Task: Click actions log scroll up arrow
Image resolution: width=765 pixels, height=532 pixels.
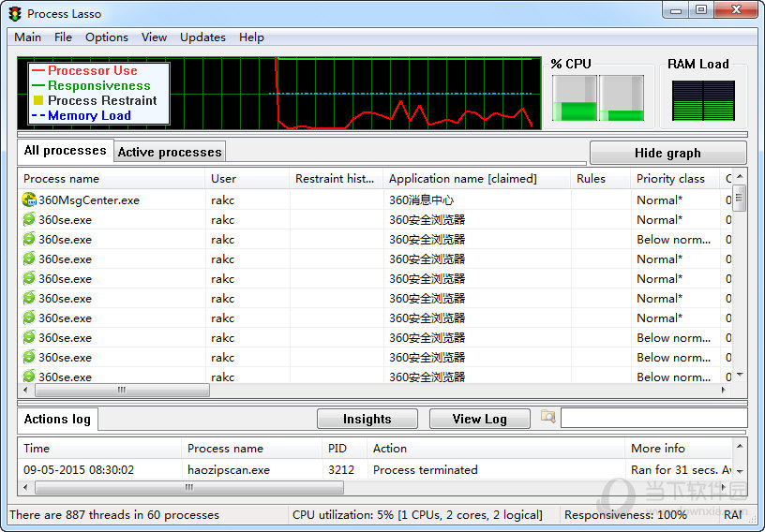Action: (x=740, y=446)
